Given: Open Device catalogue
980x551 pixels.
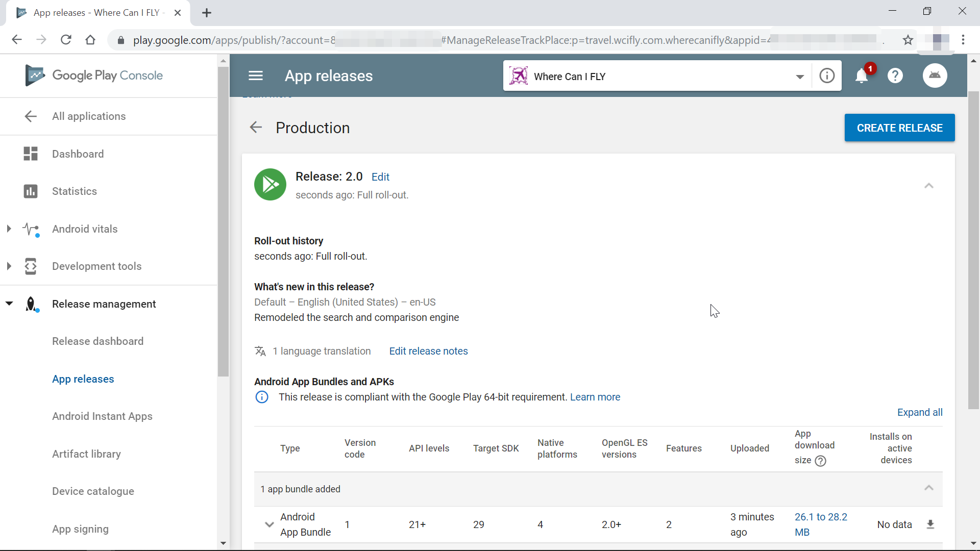Looking at the screenshot, I should [93, 491].
